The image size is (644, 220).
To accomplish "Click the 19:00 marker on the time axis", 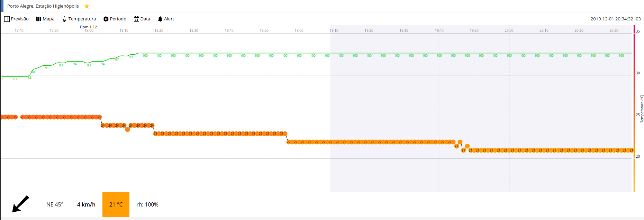I will (x=299, y=30).
